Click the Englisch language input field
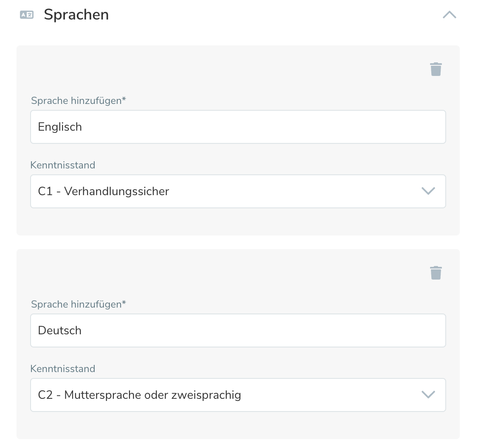Viewport: 478px width, 448px height. pyautogui.click(x=238, y=127)
